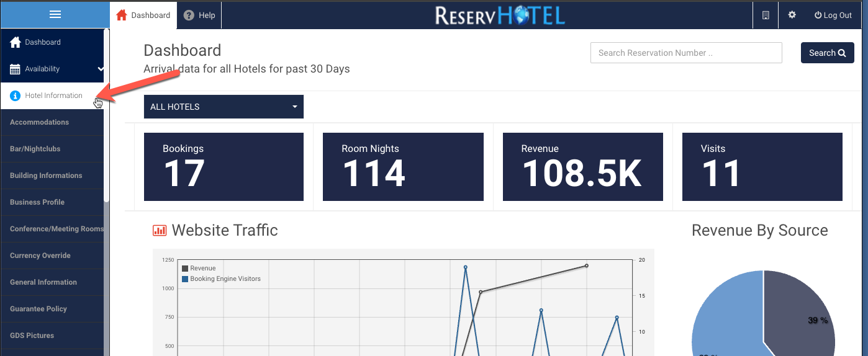Screen dimensions: 868x356
Task: Click the ReservHotel logo
Action: pos(500,15)
